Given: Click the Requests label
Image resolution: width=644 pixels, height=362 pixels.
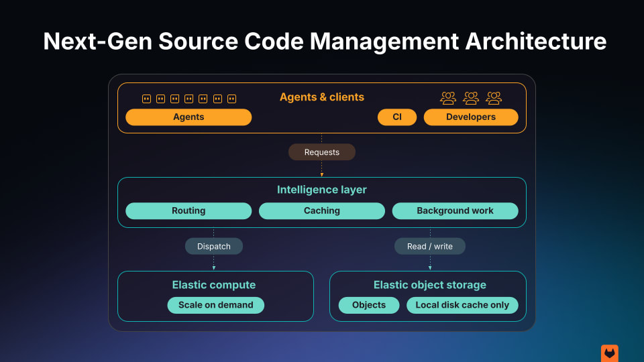Looking at the screenshot, I should pyautogui.click(x=322, y=152).
